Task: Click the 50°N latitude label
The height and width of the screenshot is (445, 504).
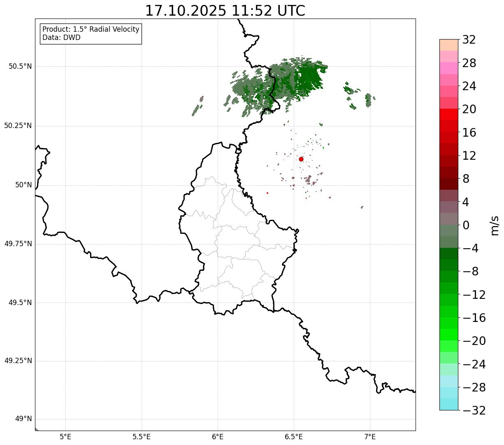Action: (23, 185)
